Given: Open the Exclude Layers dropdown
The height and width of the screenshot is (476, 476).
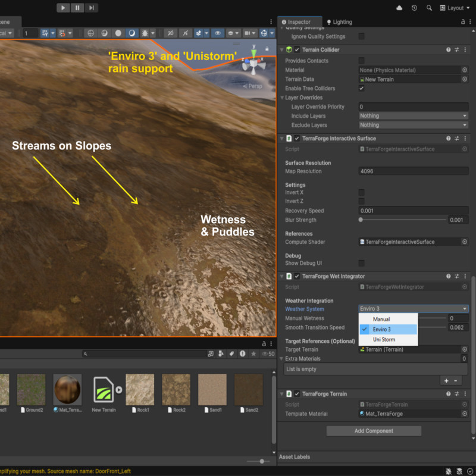Looking at the screenshot, I should [414, 125].
